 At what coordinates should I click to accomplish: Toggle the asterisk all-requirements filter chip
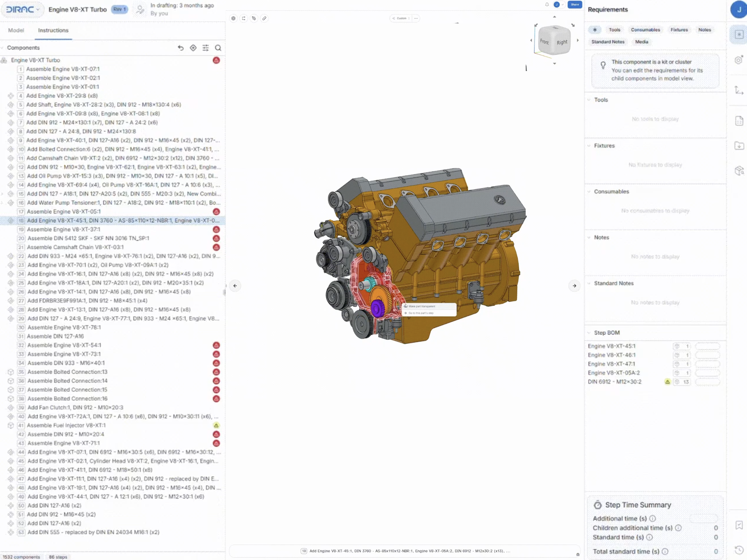tap(595, 30)
